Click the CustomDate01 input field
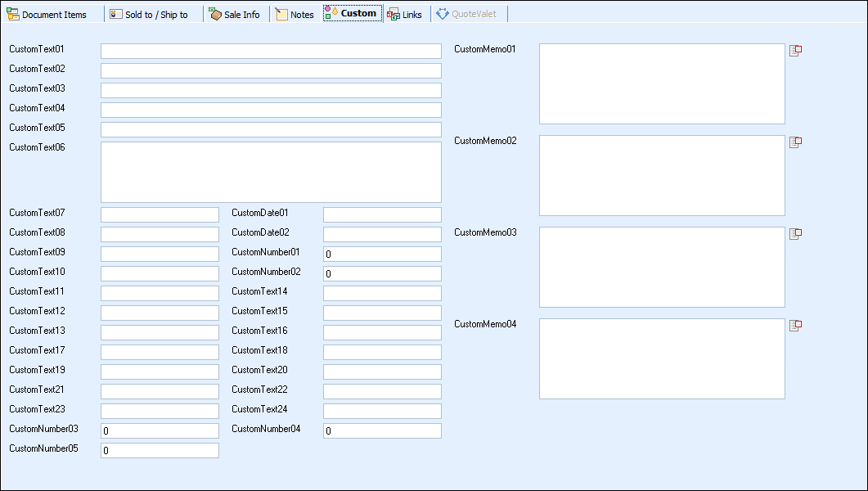 [382, 215]
